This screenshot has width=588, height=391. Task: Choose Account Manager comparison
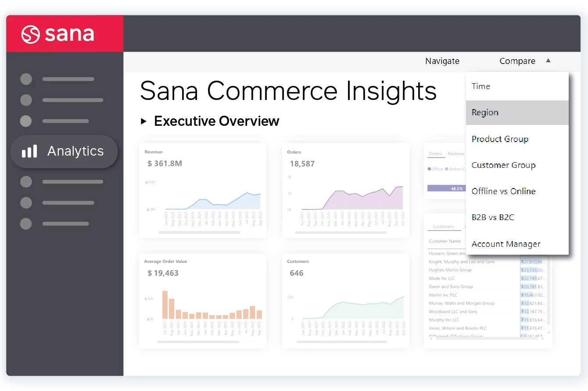pyautogui.click(x=506, y=244)
